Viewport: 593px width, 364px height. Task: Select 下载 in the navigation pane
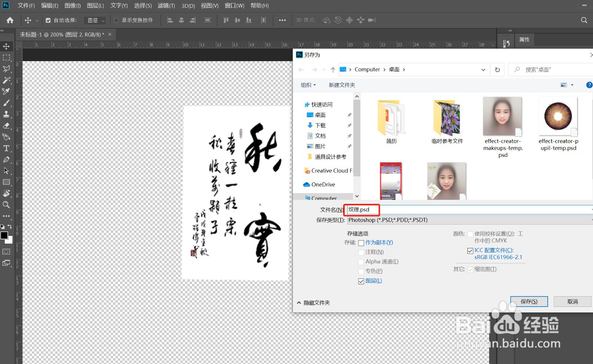point(320,125)
